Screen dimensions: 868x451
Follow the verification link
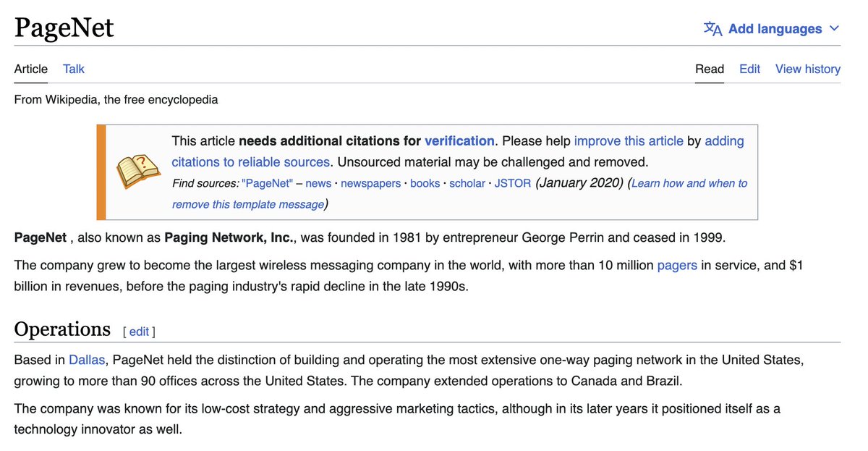click(x=459, y=140)
